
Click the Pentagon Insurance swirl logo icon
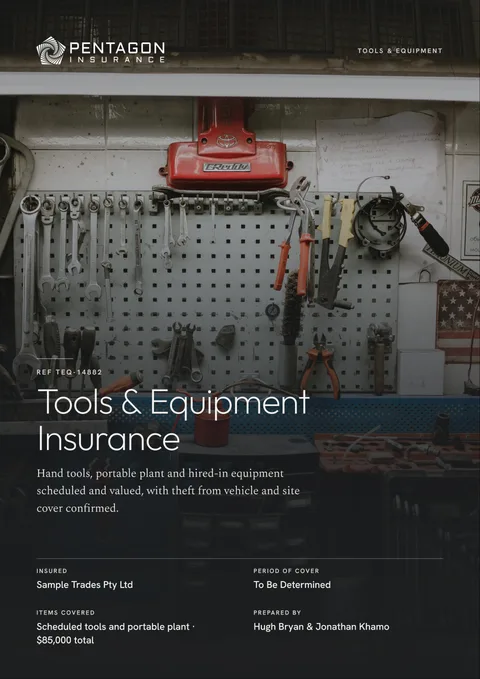point(51,51)
